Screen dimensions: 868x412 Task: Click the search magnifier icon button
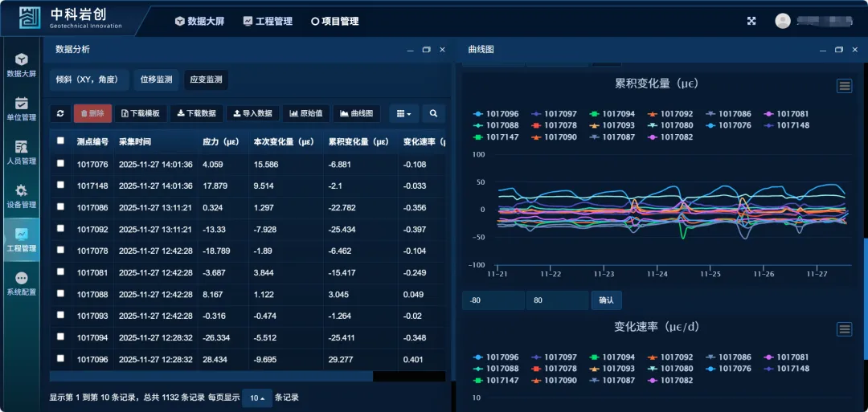point(433,114)
